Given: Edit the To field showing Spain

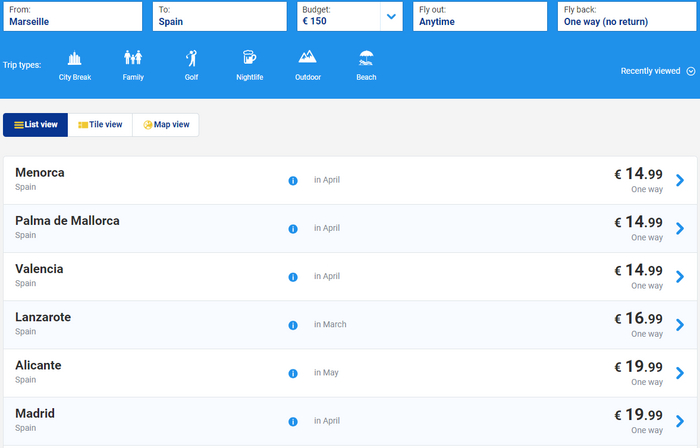Looking at the screenshot, I should click(x=220, y=16).
